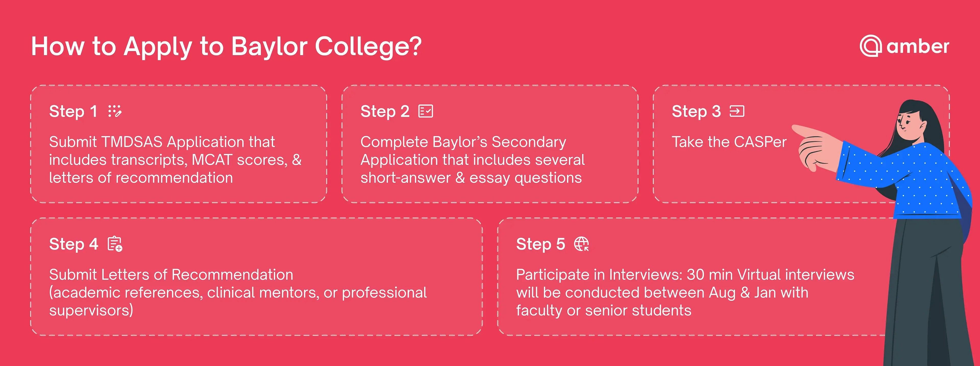The width and height of the screenshot is (980, 366).
Task: Click the 'How to Apply to Baylor College?' title
Action: 226,47
